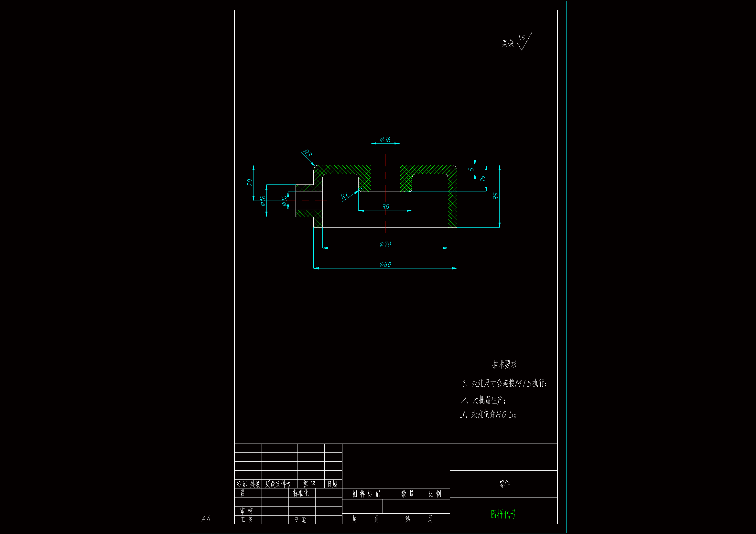Click the 30 width dimension
This screenshot has width=756, height=534.
coord(385,207)
